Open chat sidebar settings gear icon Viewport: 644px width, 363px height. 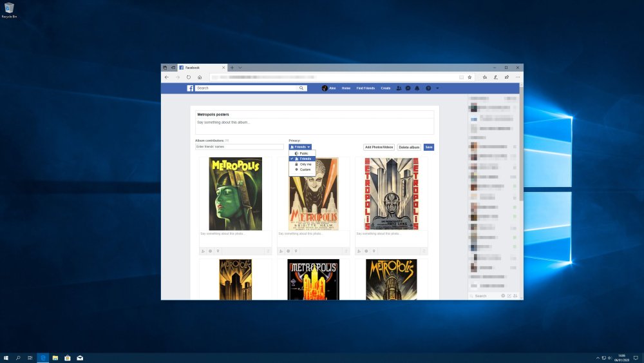[503, 295]
